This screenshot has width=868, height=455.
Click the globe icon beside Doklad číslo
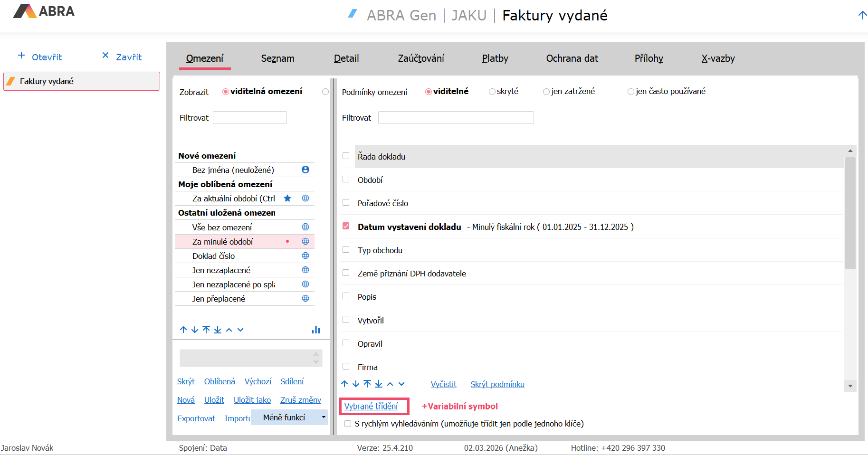tap(305, 256)
